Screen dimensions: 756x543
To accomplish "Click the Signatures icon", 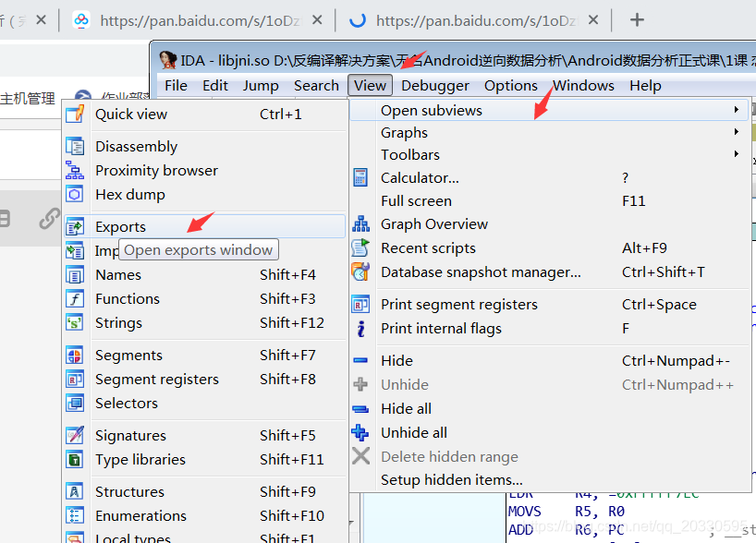I will (75, 435).
